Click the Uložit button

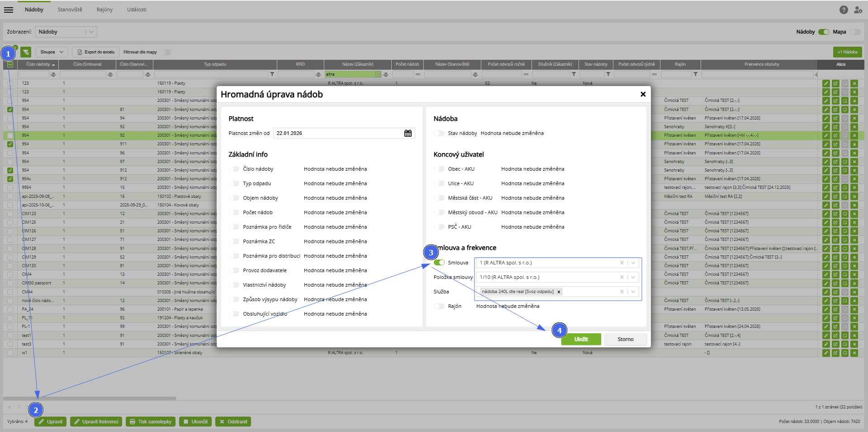[581, 339]
